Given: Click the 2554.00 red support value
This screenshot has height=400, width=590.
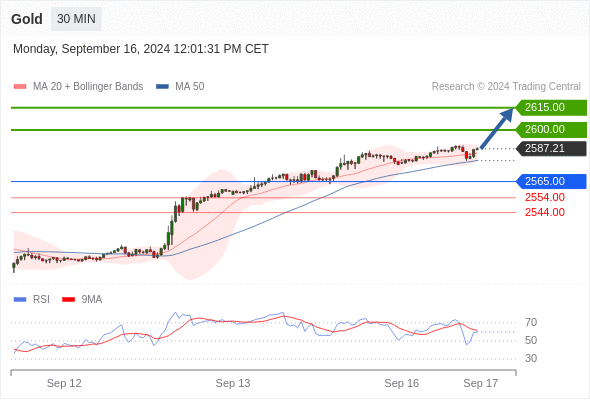Looking at the screenshot, I should [x=545, y=197].
